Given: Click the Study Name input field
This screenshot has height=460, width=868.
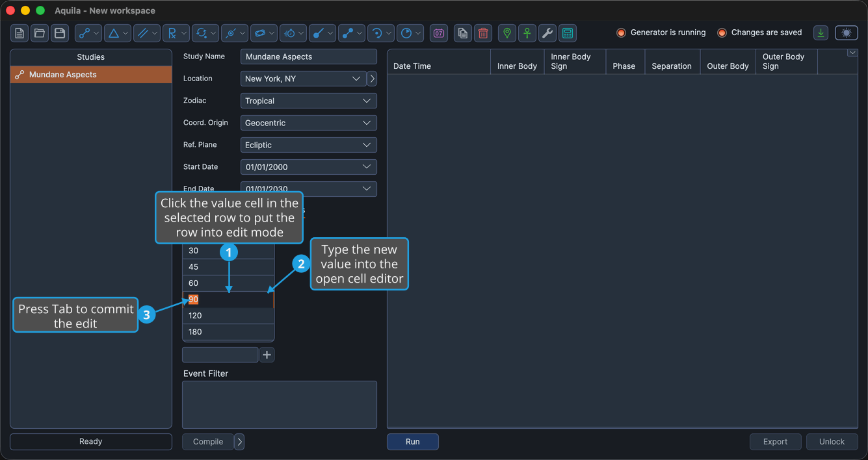Looking at the screenshot, I should click(x=309, y=57).
